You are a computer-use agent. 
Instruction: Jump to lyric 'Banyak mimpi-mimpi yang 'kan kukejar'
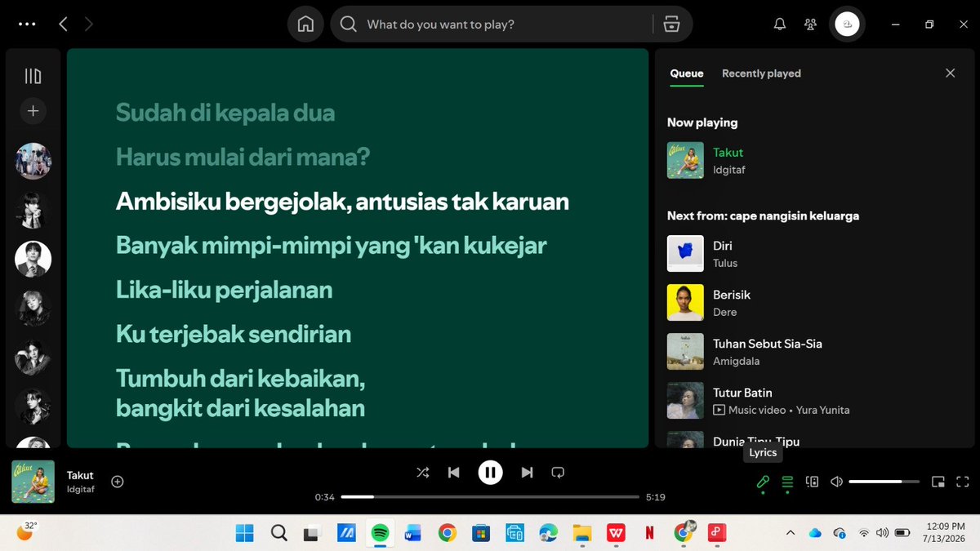[x=332, y=245]
